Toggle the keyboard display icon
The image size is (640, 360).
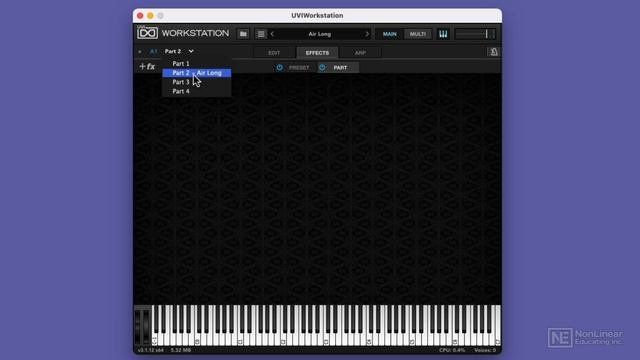point(443,34)
